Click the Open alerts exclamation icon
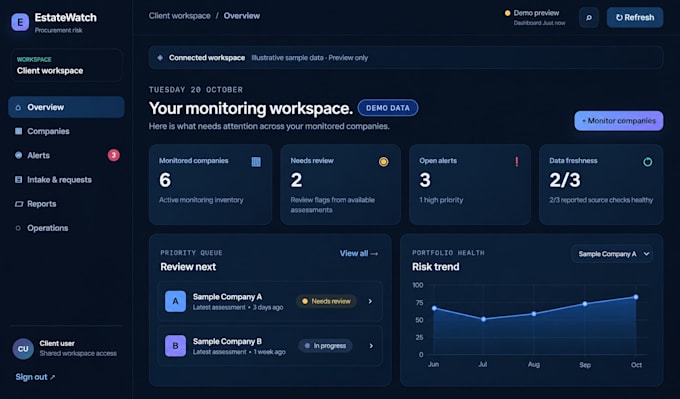Screen dimensions: 680x399 pos(517,162)
